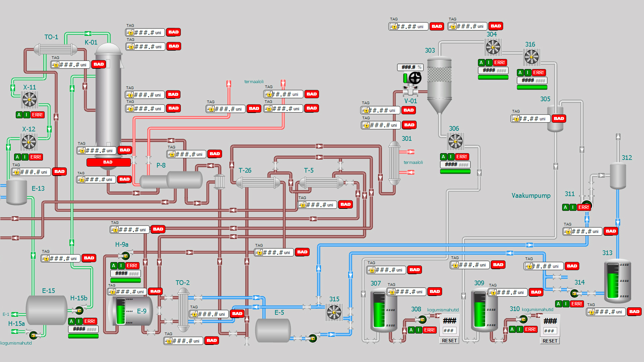Select the P-8 vessel
Viewport: 644px width, 362px height.
[x=171, y=180]
